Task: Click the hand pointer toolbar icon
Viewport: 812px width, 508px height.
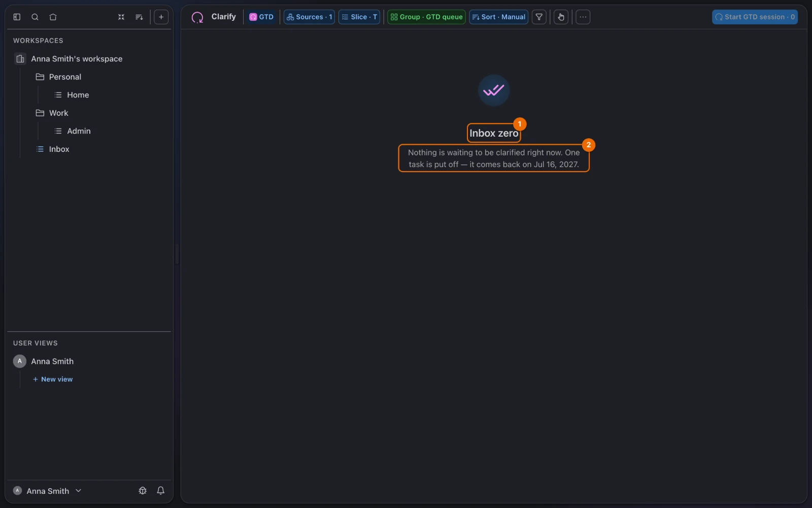Action: pos(561,17)
